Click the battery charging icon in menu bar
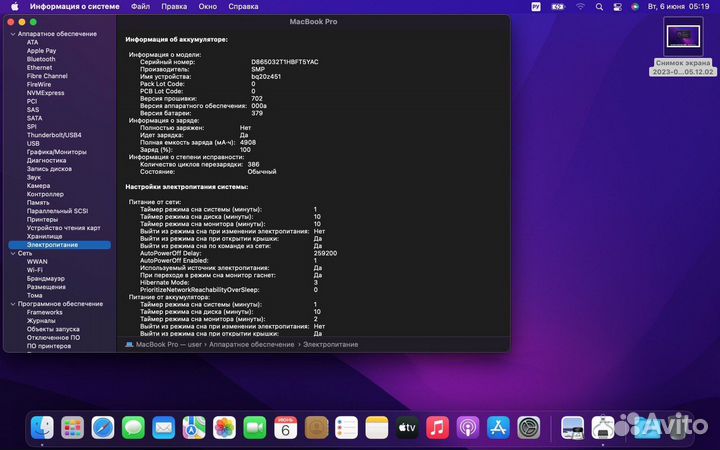The height and width of the screenshot is (450, 720). (x=558, y=6)
